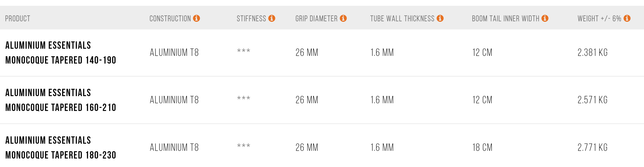Click the Tube Wall Thickness header text
The height and width of the screenshot is (167, 644).
(x=402, y=18)
